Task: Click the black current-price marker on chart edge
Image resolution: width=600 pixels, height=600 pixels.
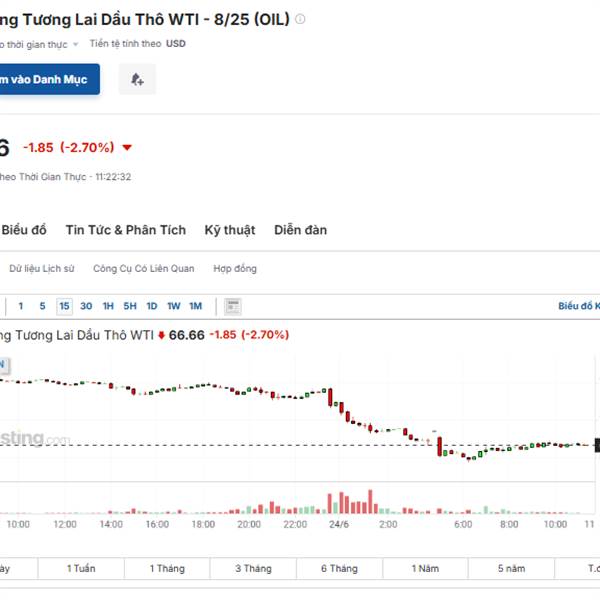Action: (597, 445)
